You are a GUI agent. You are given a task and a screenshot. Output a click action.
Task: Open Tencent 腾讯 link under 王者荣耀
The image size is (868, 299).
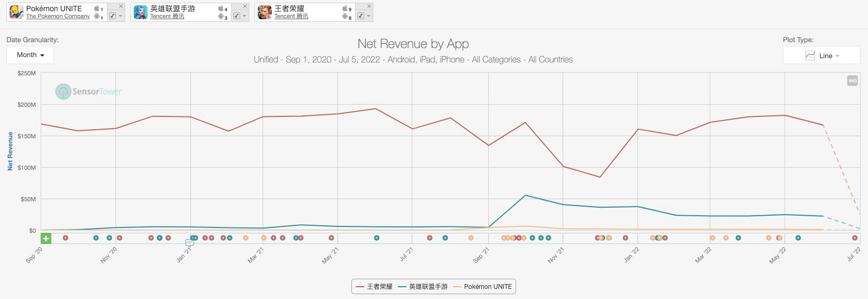291,17
